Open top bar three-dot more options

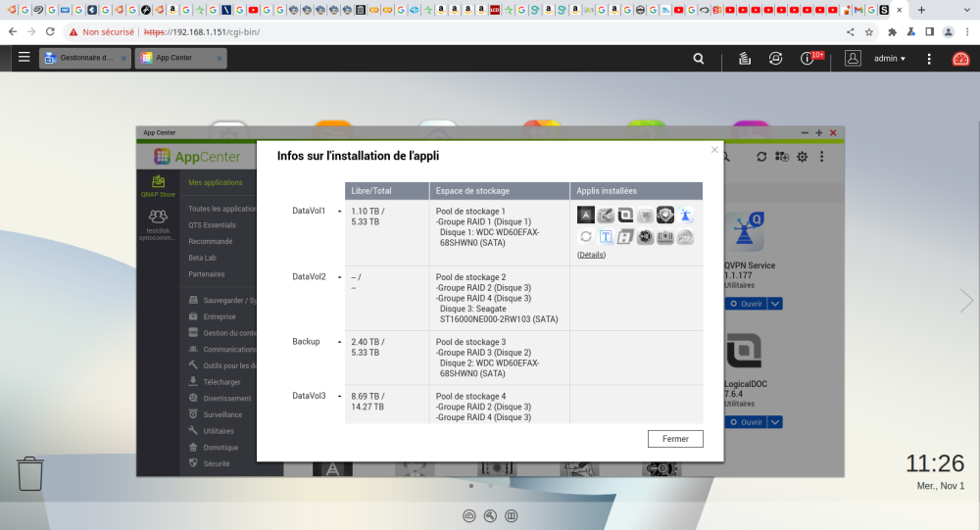click(929, 58)
